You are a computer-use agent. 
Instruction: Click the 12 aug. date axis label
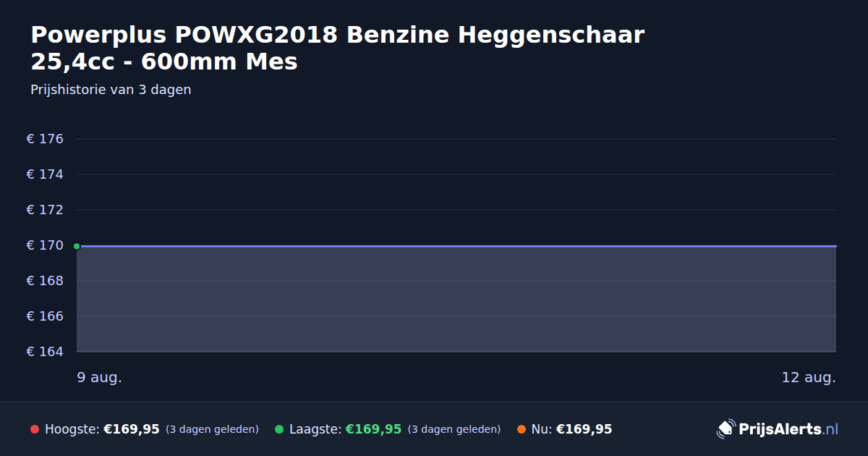pos(809,377)
